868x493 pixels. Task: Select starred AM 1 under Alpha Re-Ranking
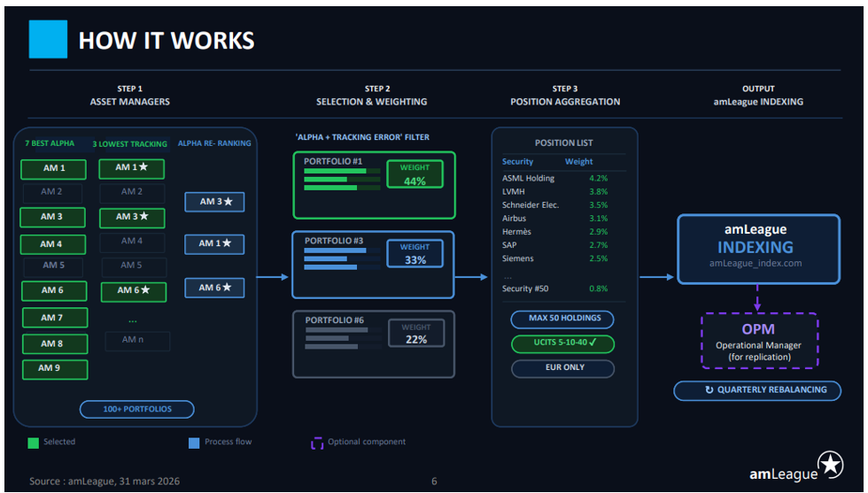tap(214, 244)
